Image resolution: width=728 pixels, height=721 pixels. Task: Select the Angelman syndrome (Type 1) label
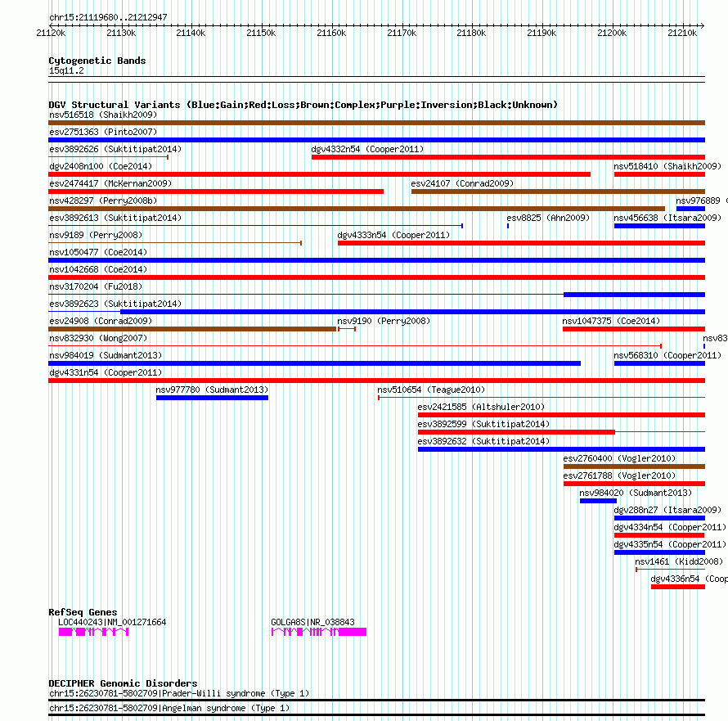(x=169, y=709)
